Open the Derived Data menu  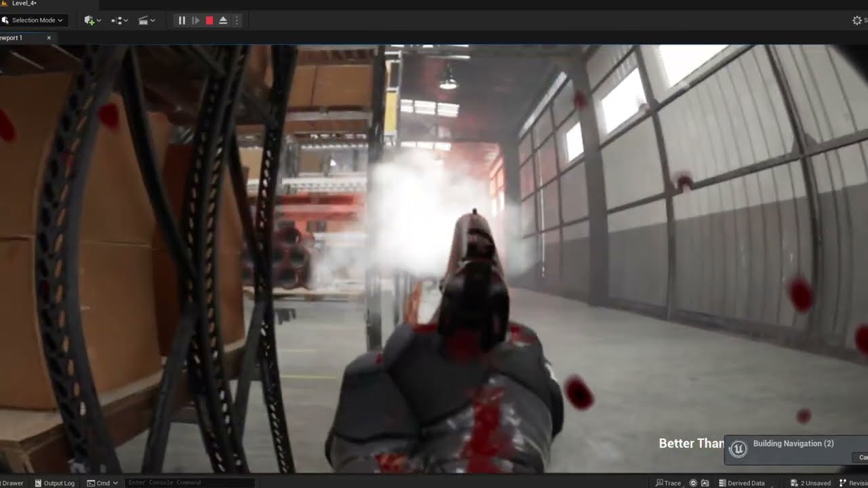741,483
